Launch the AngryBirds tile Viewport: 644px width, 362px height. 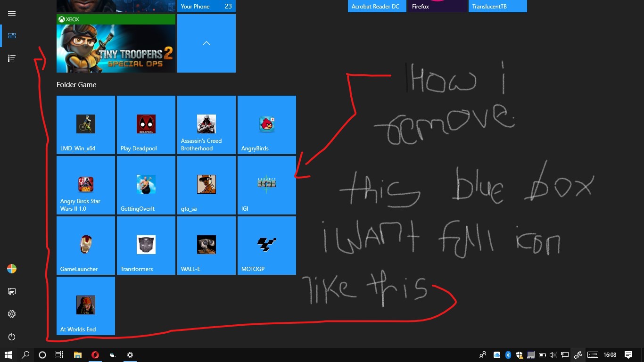coord(267,125)
